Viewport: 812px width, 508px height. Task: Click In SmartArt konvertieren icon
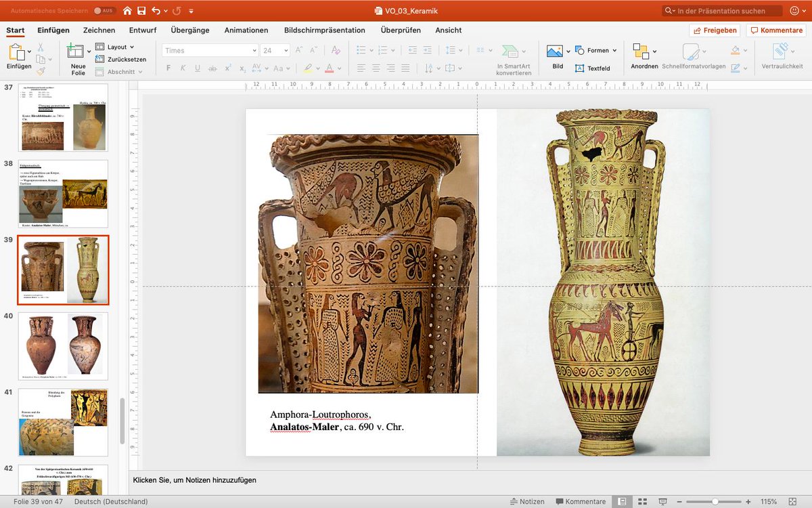click(x=510, y=51)
